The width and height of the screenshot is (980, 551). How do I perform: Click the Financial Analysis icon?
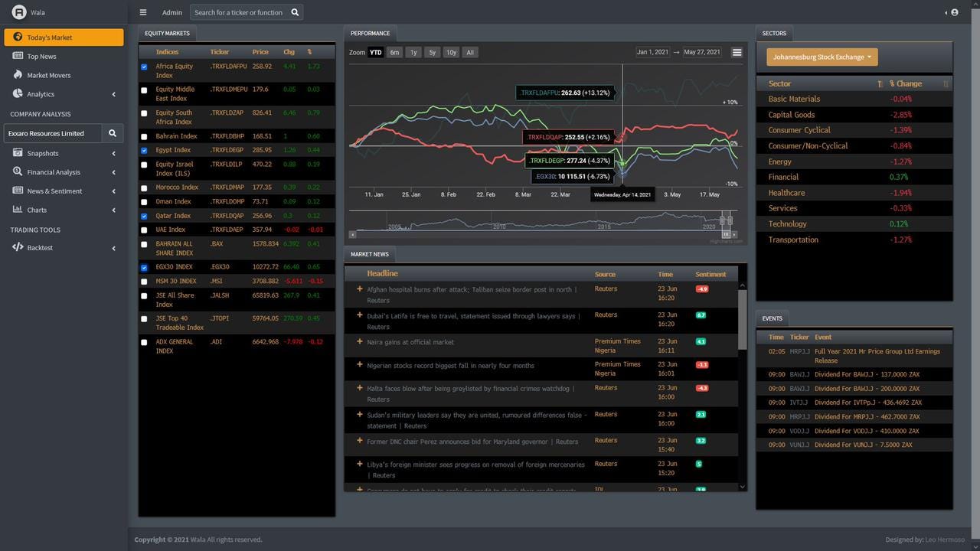tap(18, 171)
